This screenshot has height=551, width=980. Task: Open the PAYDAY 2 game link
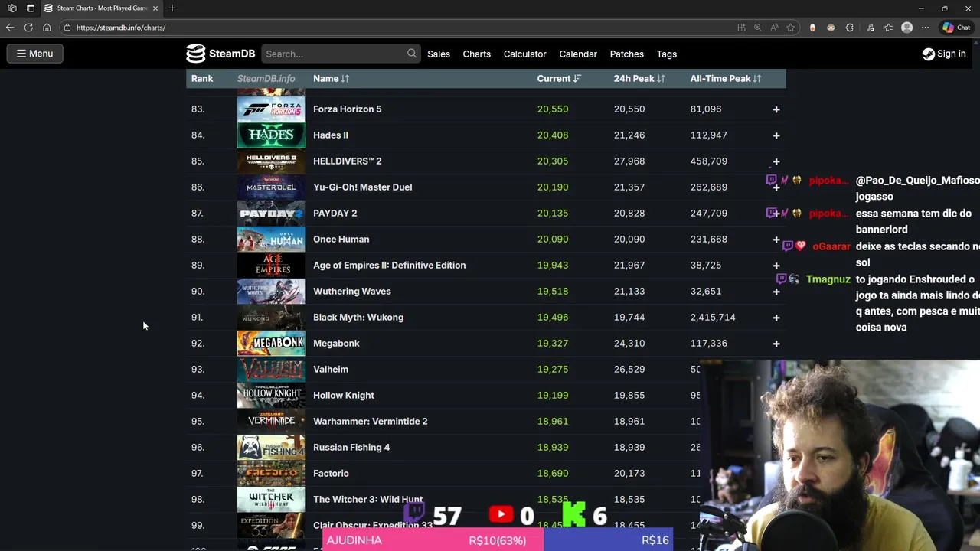click(335, 213)
